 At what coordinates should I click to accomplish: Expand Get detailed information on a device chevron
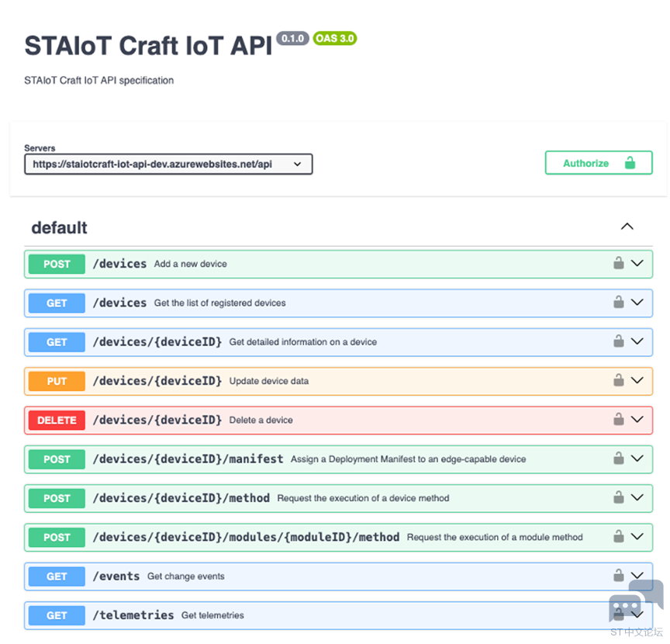637,341
